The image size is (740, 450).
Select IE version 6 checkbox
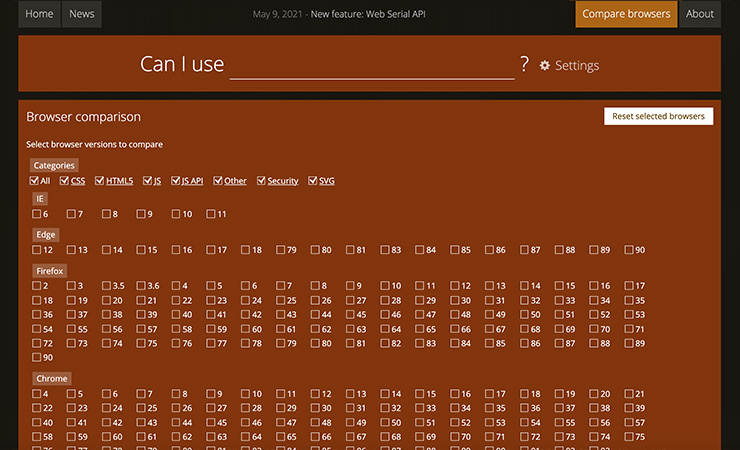[36, 214]
